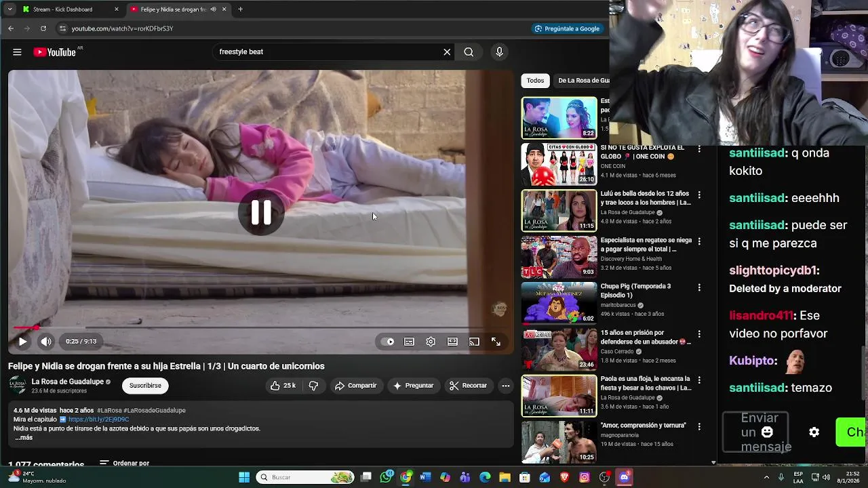Clear the search box with the X
Screen dimensions: 868x488
[447, 52]
